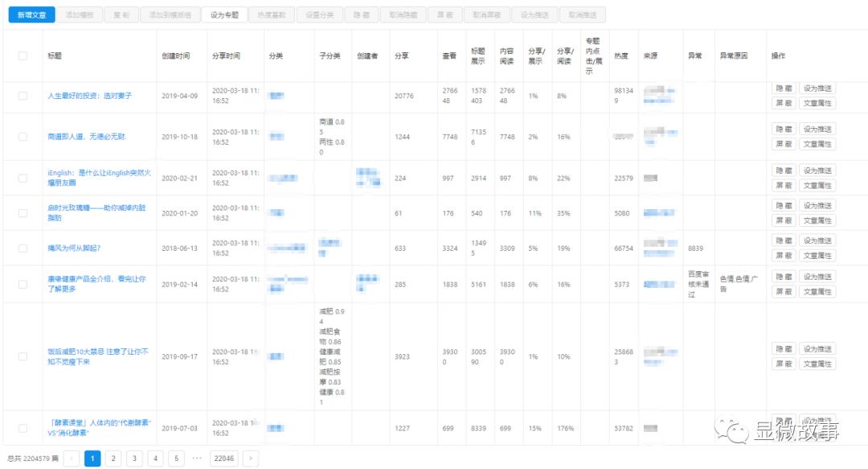The width and height of the screenshot is (868, 469).
Task: Open the iEnglish article title link
Action: (x=99, y=178)
